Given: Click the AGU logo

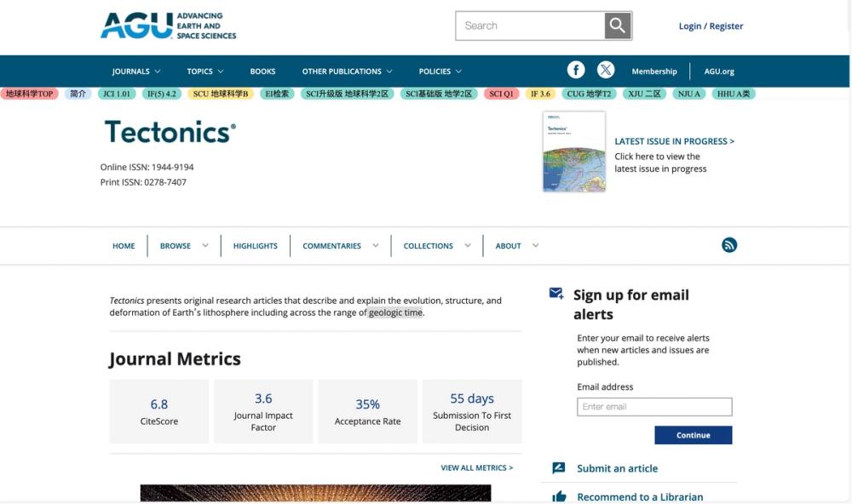Looking at the screenshot, I should pyautogui.click(x=169, y=26).
